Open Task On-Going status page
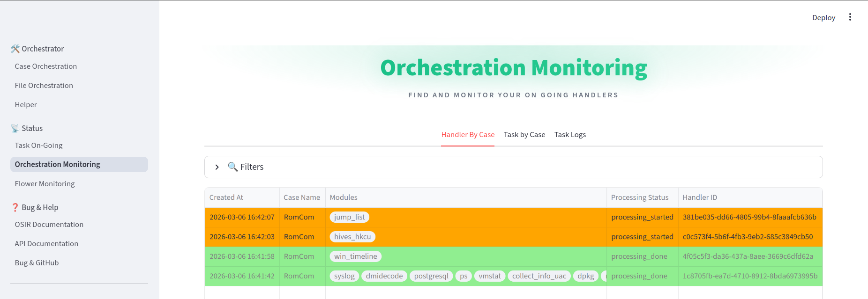The image size is (868, 299). click(39, 146)
